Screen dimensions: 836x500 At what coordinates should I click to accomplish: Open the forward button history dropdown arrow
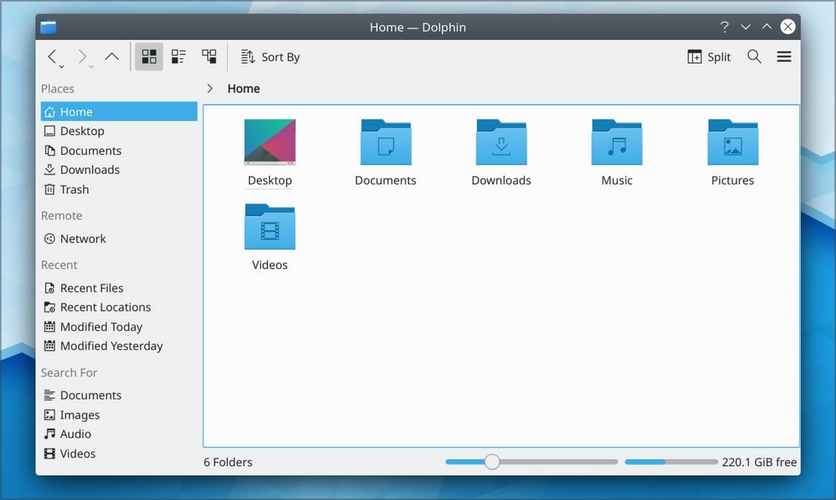[91, 67]
